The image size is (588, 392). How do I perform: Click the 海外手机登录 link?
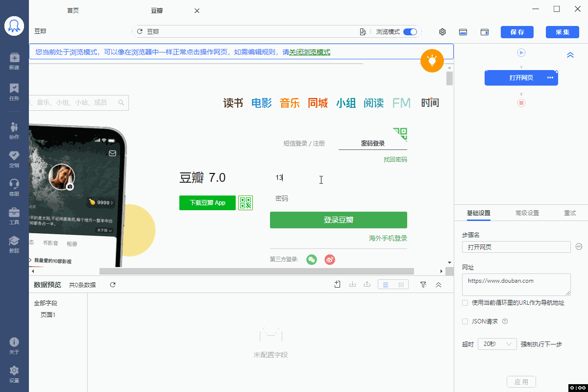coord(388,238)
